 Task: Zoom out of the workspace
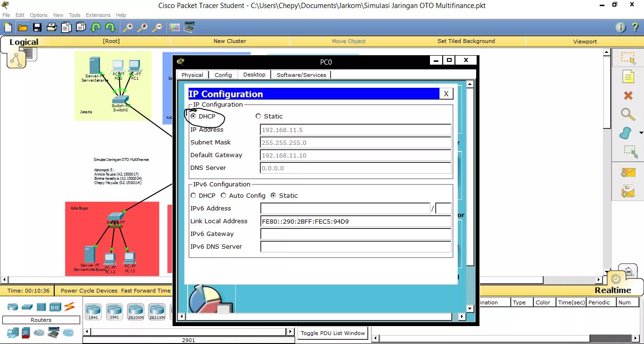(157, 27)
